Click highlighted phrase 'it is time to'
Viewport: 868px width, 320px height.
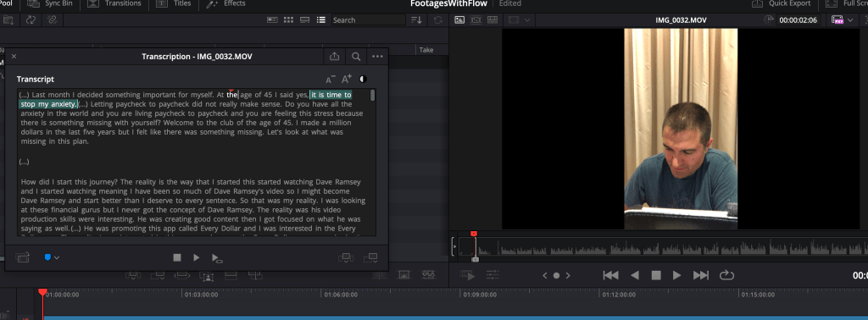pos(331,95)
